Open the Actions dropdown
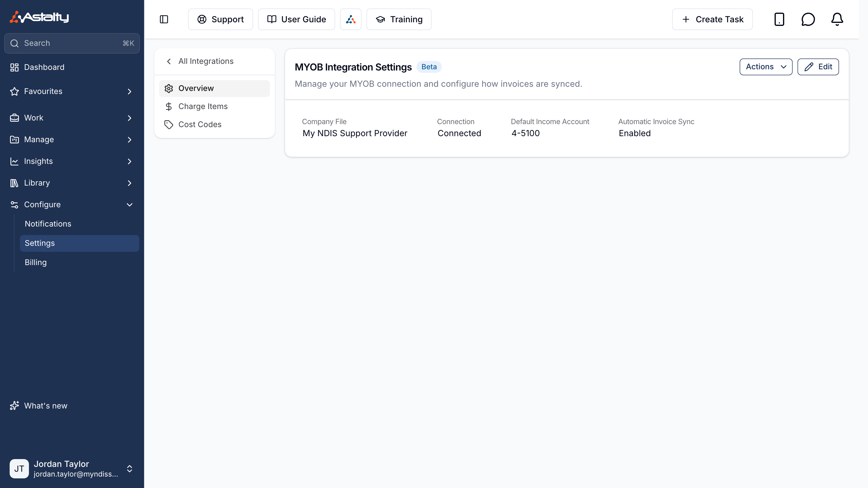Screen dimensions: 868x488 766,67
